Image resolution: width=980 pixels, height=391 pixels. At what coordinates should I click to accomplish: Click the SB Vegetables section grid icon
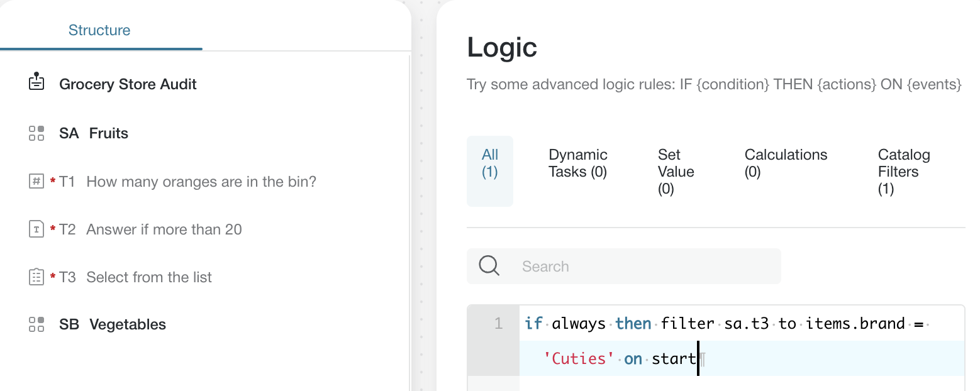click(36, 324)
